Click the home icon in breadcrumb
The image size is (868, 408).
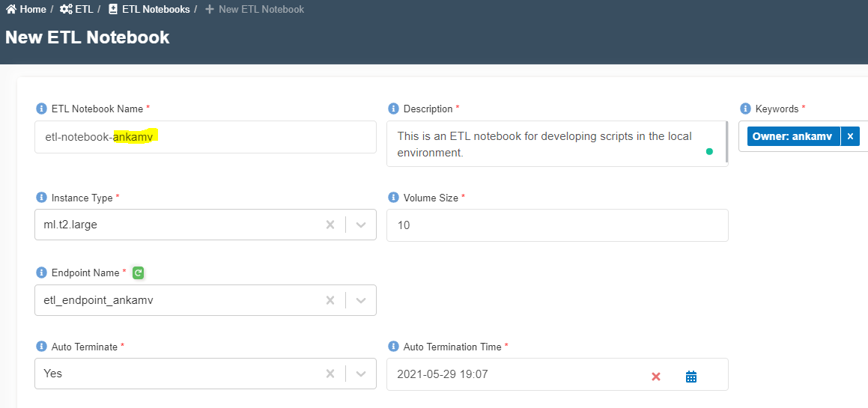pyautogui.click(x=11, y=10)
